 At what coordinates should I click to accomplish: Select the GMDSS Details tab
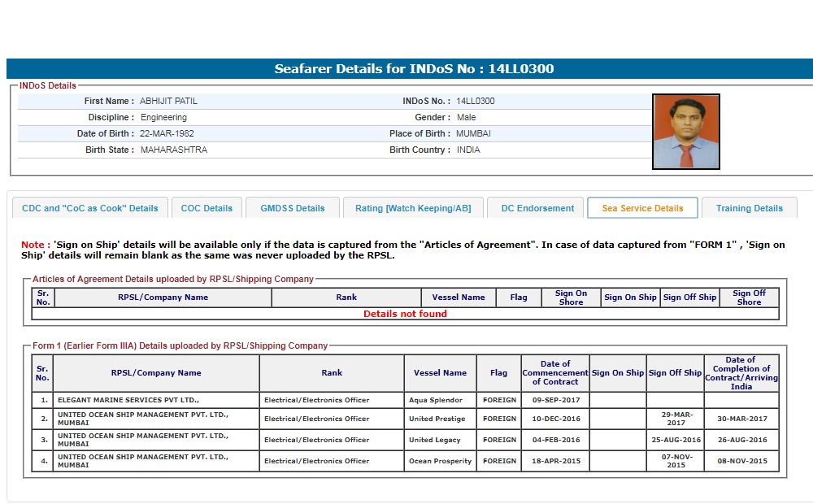293,208
